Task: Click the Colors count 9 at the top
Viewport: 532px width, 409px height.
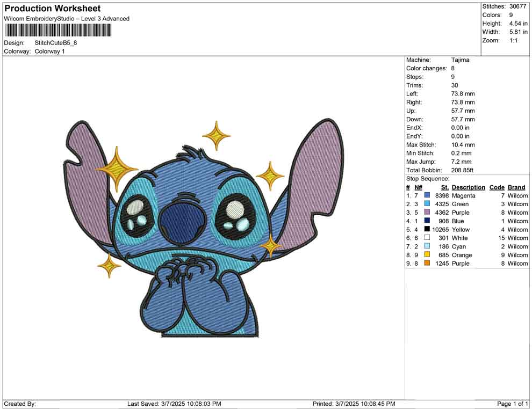Action: (x=511, y=15)
